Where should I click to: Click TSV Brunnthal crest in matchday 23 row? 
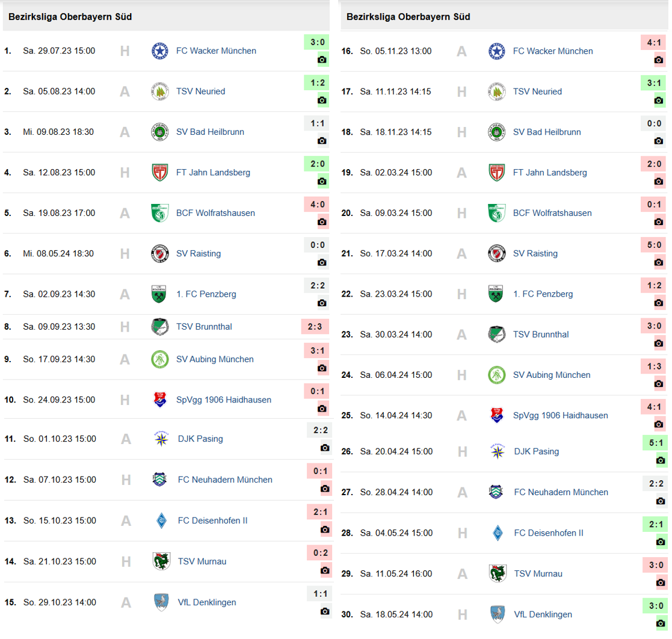point(496,335)
